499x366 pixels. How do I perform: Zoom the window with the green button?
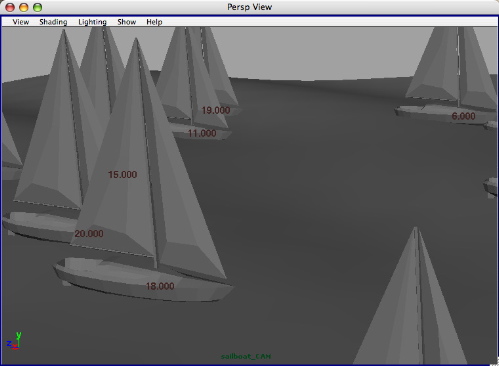pyautogui.click(x=38, y=7)
